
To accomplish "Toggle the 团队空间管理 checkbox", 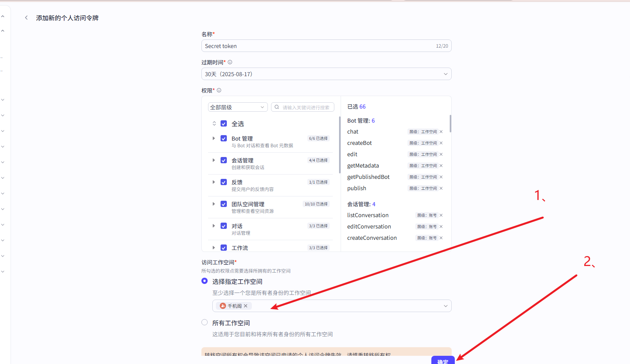I will point(224,204).
